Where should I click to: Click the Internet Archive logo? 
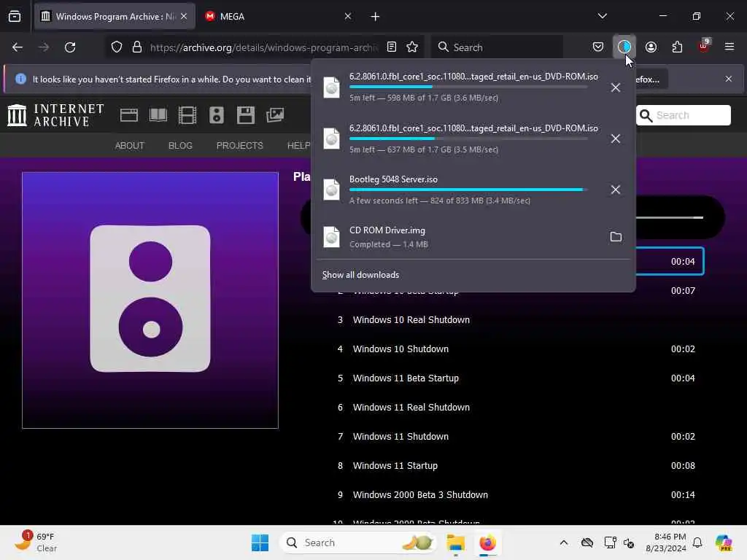(x=55, y=115)
